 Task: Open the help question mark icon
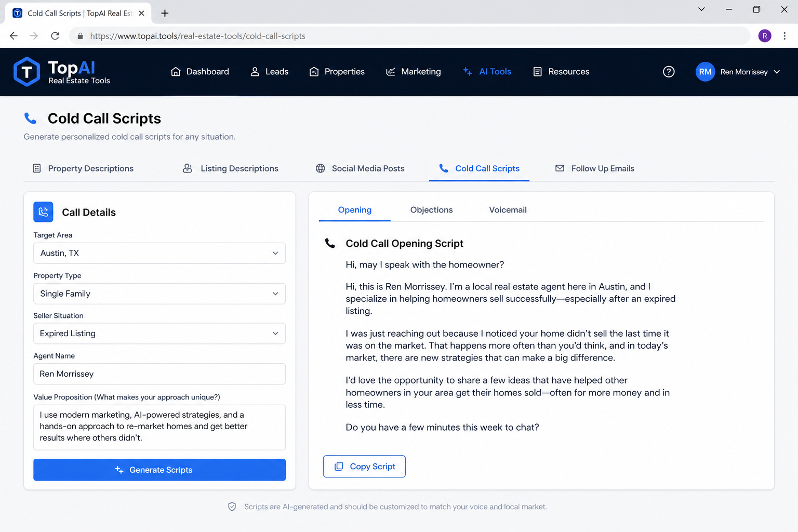pyautogui.click(x=669, y=72)
